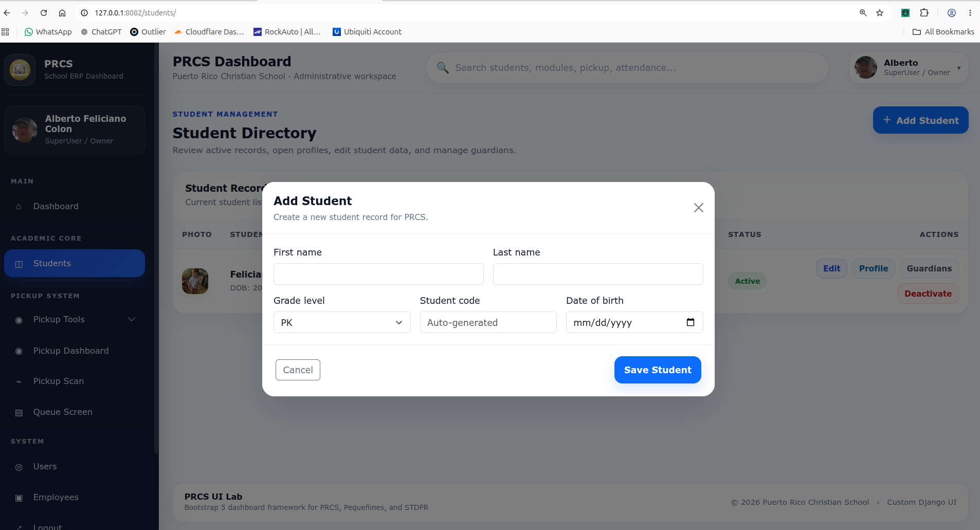This screenshot has height=530, width=980.
Task: Click the student photo thumbnail
Action: (x=195, y=281)
